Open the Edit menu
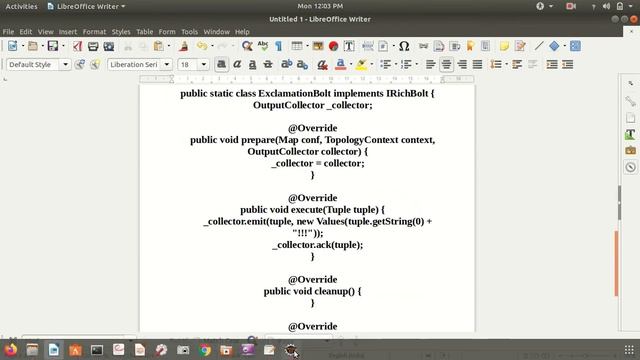 pyautogui.click(x=25, y=32)
